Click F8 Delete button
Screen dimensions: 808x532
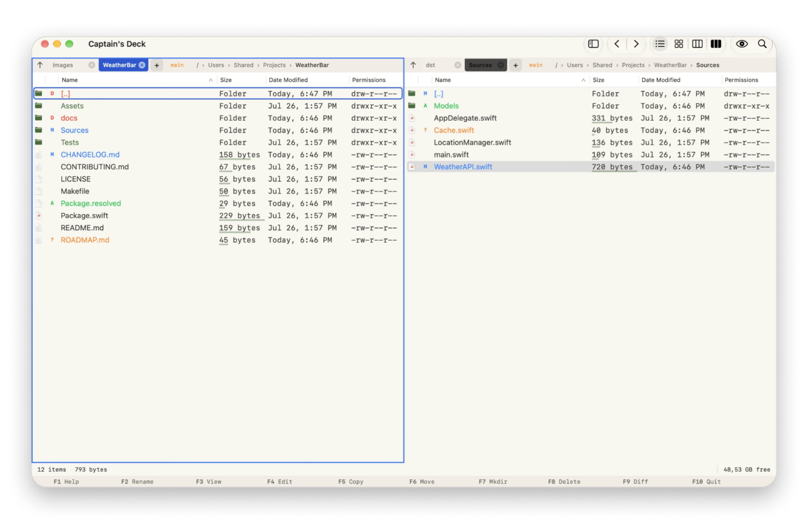(x=564, y=482)
